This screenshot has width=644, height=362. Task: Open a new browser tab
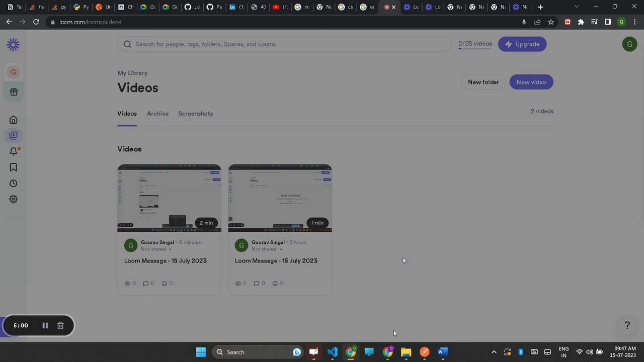pyautogui.click(x=540, y=7)
